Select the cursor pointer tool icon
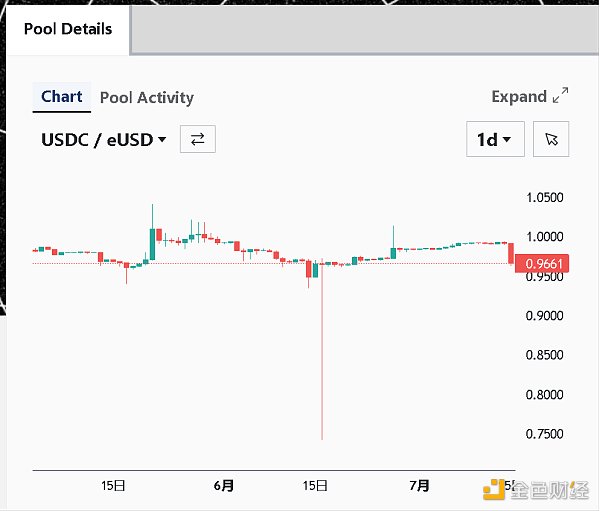 (x=551, y=139)
